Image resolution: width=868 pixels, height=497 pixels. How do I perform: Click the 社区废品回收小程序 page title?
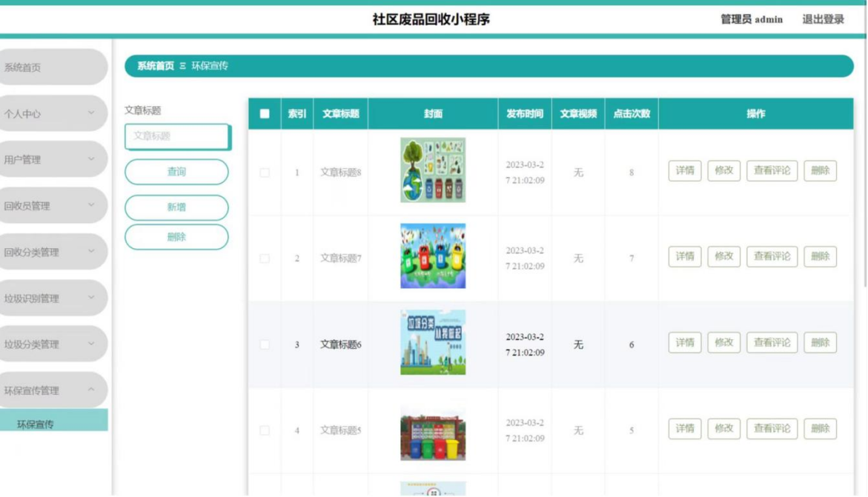pos(431,19)
